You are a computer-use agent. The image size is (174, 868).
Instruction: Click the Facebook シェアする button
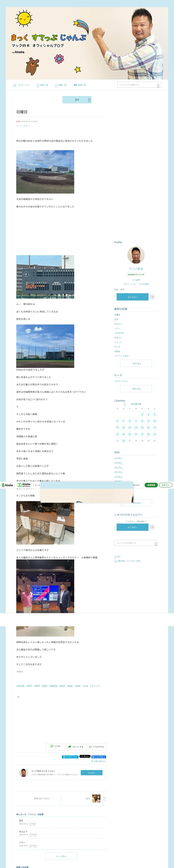click(x=99, y=757)
